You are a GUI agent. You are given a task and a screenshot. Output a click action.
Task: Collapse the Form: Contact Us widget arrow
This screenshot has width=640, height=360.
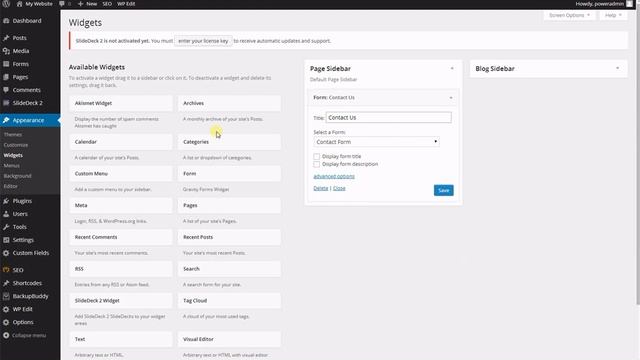click(451, 98)
